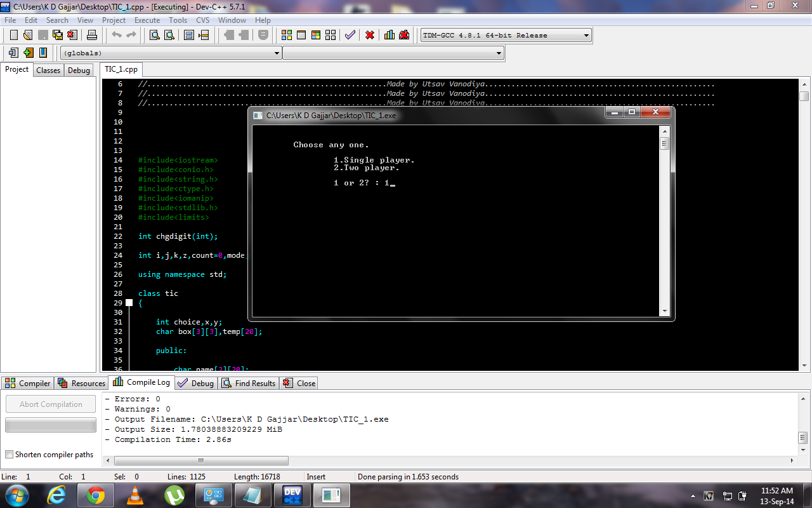Click the purple Syntax Check checkmark icon
Image resolution: width=812 pixels, height=508 pixels.
click(350, 35)
